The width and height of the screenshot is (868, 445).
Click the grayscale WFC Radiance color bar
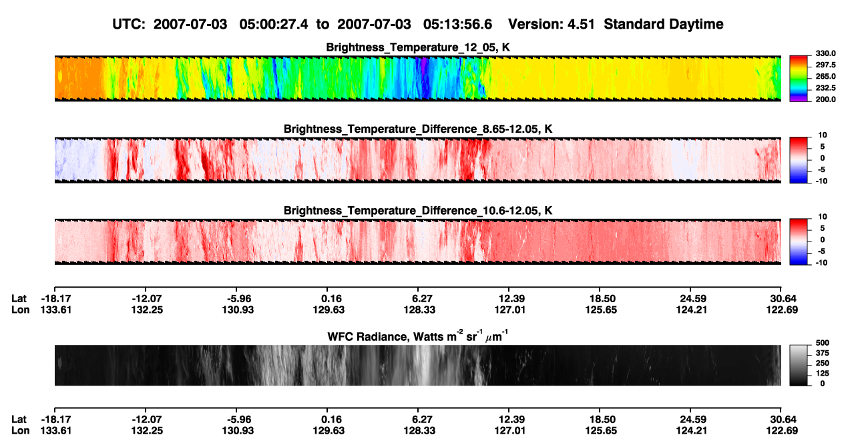[799, 365]
